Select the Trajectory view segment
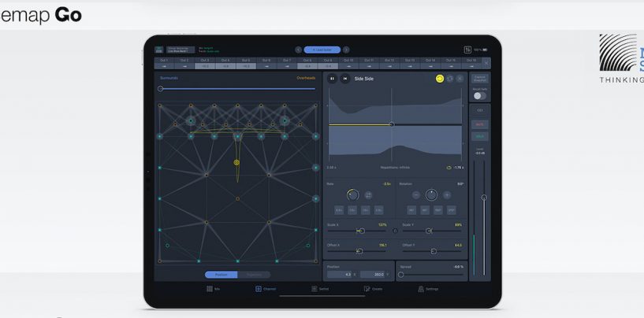644x318 pixels. (x=255, y=275)
